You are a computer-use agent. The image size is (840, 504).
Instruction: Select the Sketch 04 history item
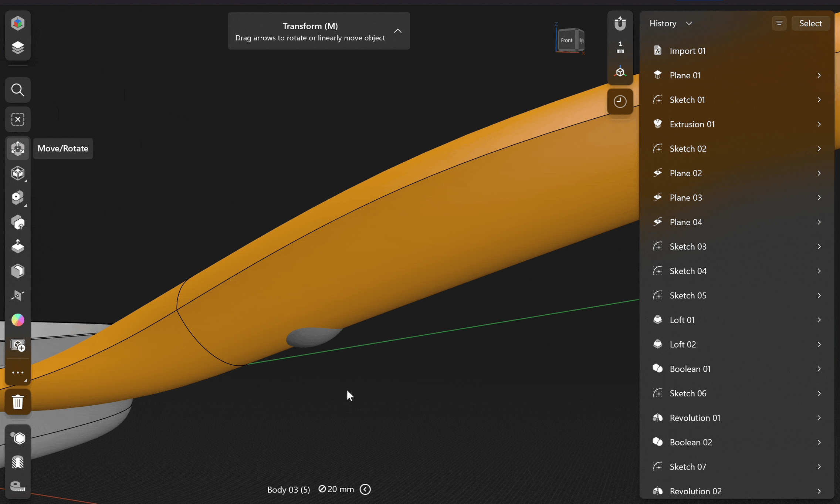click(737, 271)
